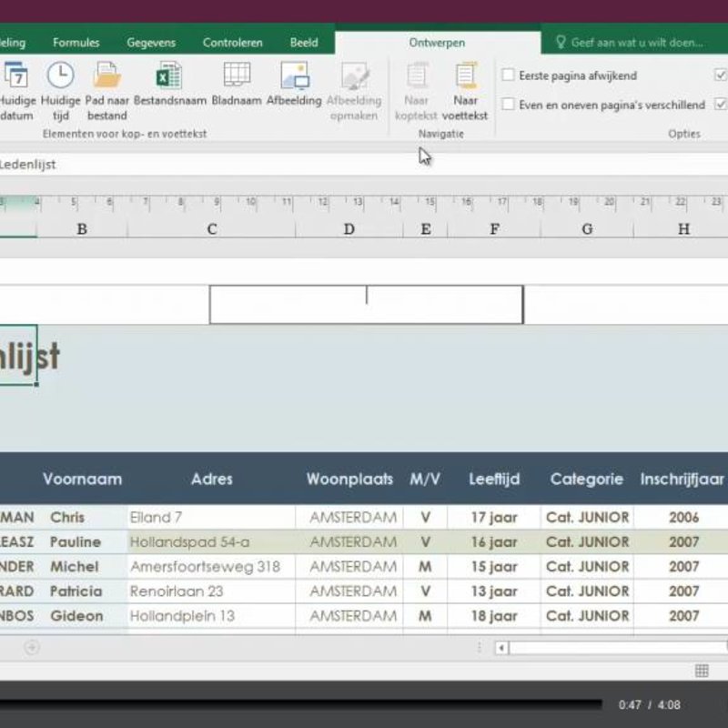Viewport: 728px width, 728px height.
Task: Open the Gegevens ribbon tab
Action: pos(151,43)
